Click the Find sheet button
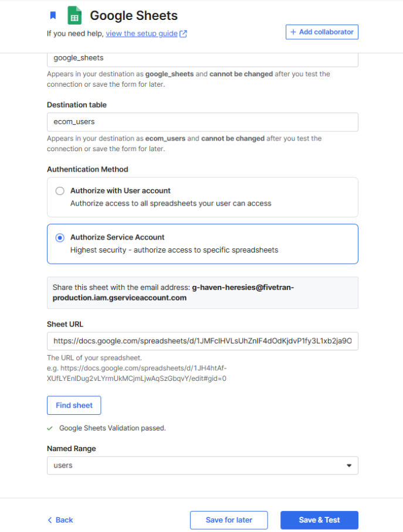 click(73, 405)
